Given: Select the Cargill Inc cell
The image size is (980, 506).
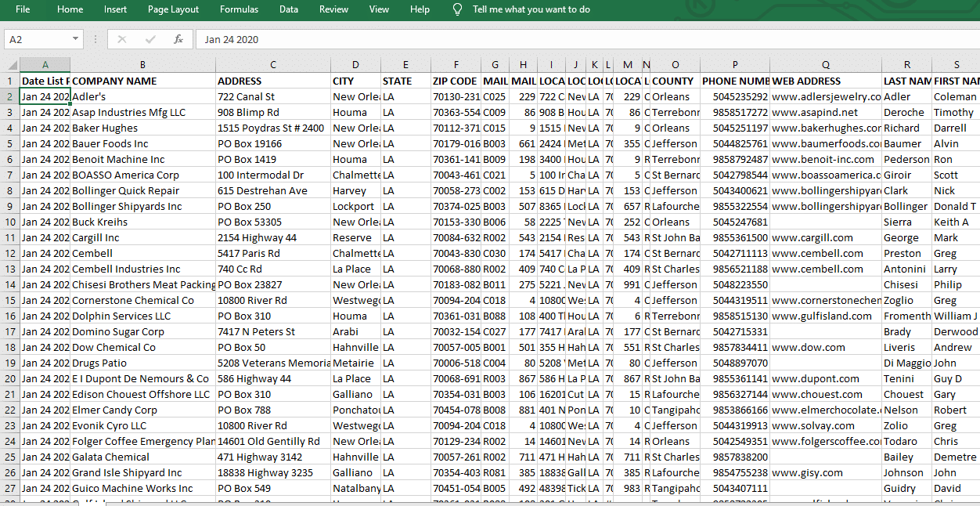Looking at the screenshot, I should pos(142,237).
